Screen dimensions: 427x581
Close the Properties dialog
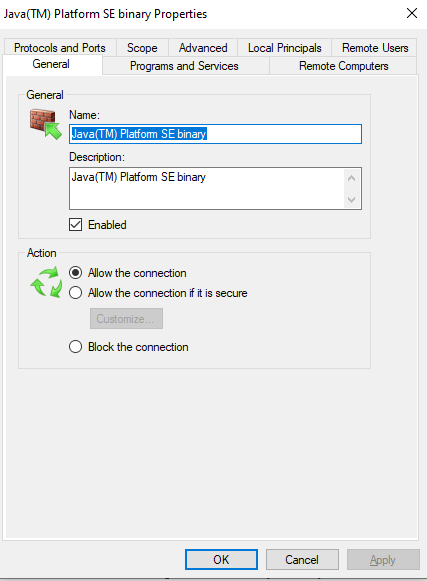412,13
